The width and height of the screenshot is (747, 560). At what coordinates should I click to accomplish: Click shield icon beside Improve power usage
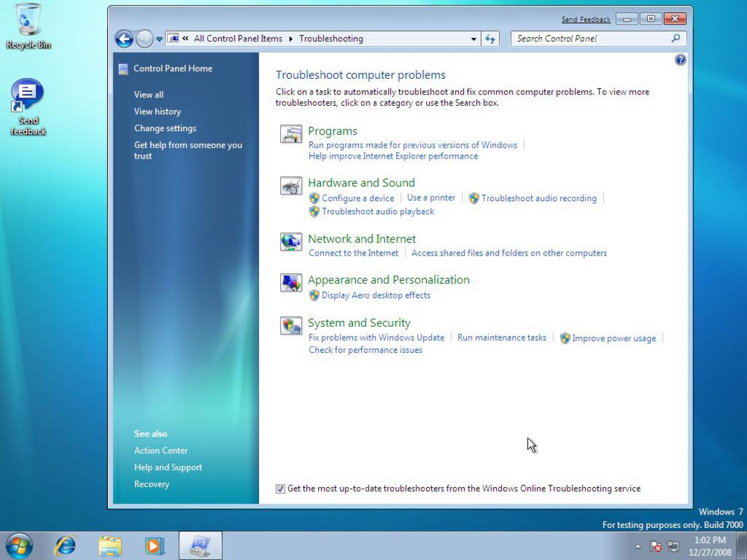click(x=565, y=338)
